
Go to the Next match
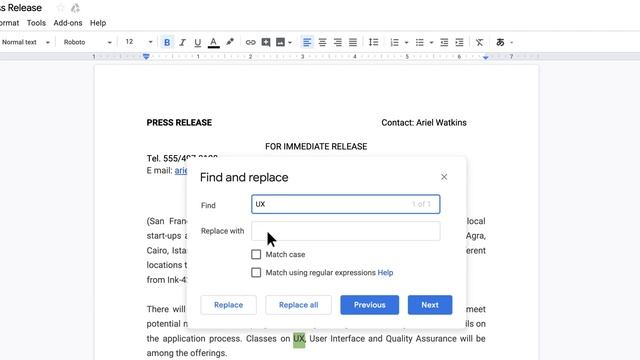(x=430, y=305)
